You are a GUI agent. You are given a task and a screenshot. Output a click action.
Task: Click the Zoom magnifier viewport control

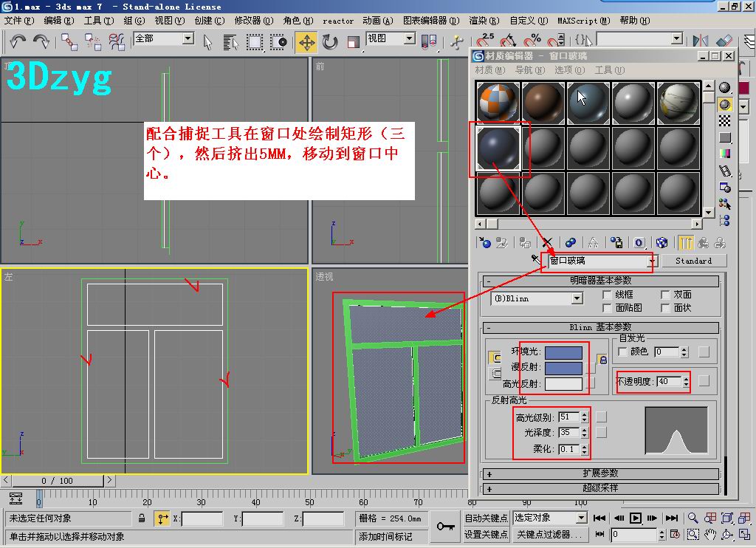pos(693,518)
